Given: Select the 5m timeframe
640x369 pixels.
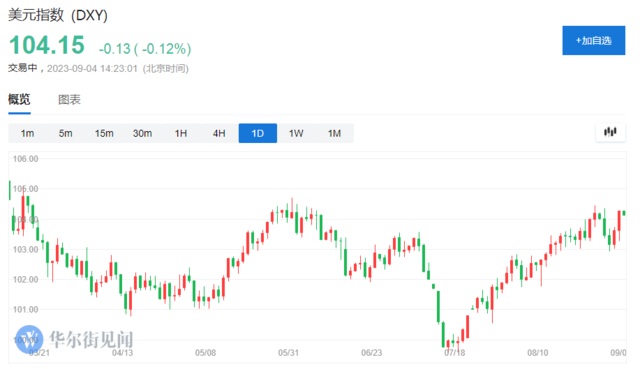Looking at the screenshot, I should pyautogui.click(x=65, y=133).
